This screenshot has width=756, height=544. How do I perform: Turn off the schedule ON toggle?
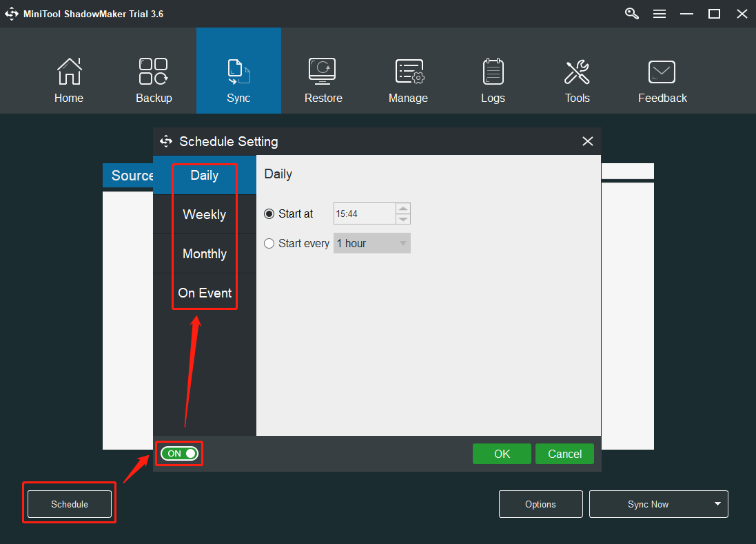[179, 454]
